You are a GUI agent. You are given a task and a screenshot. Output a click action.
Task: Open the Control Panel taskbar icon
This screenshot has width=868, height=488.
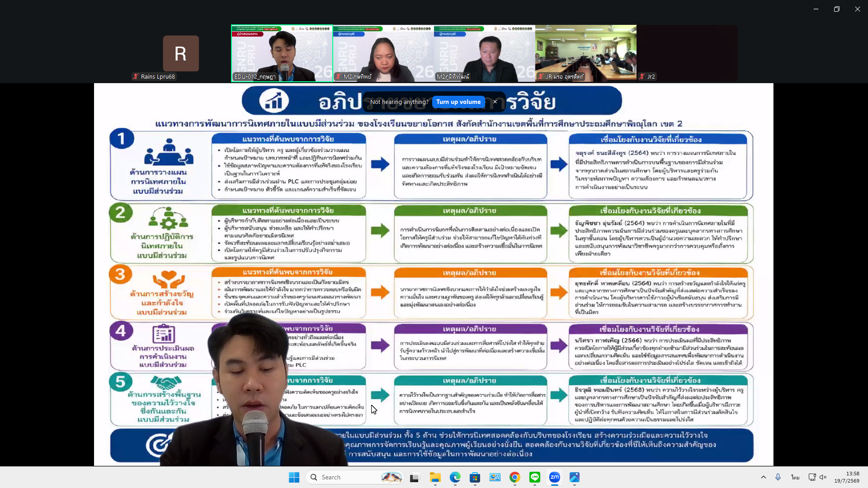495,477
